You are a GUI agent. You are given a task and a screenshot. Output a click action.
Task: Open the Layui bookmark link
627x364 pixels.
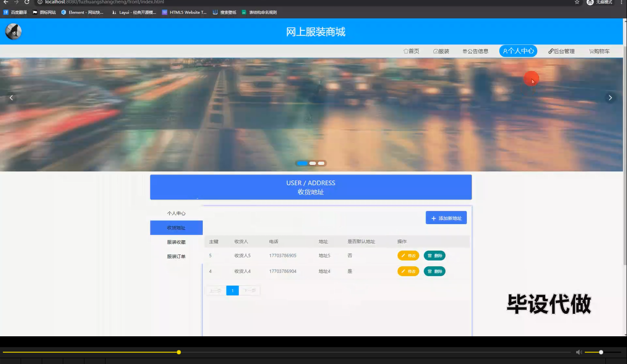tap(134, 12)
